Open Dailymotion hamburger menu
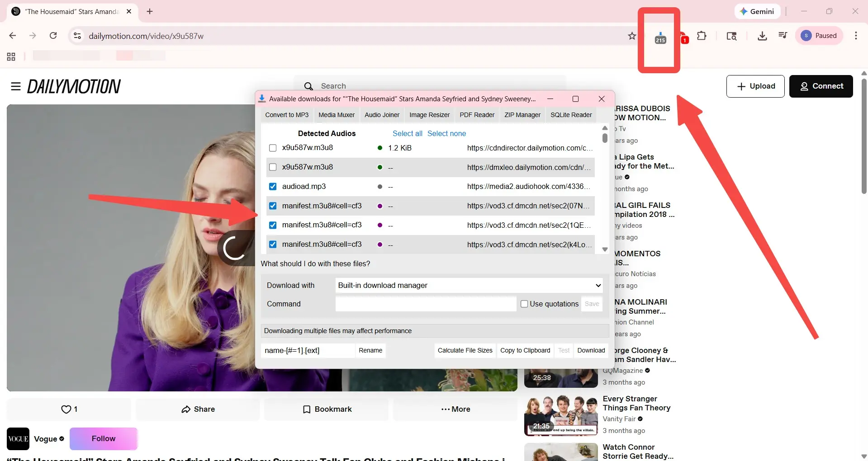 coord(16,86)
